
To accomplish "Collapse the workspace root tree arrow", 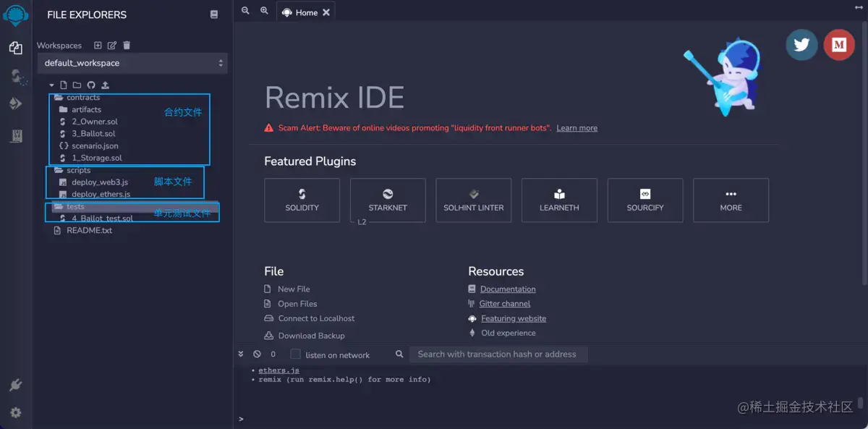I will point(52,85).
